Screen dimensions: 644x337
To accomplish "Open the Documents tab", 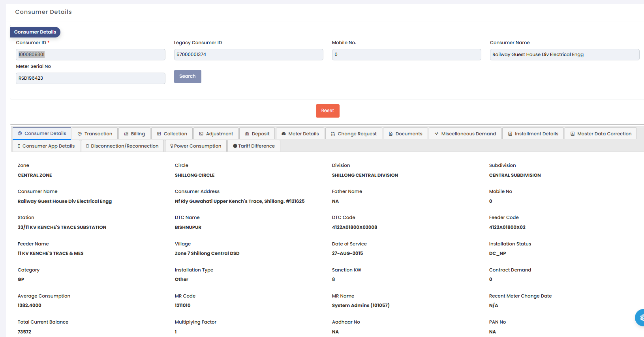I will coord(406,134).
